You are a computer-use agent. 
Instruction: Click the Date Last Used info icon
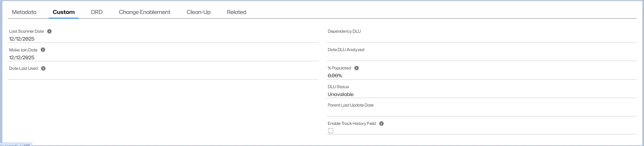[x=43, y=68]
